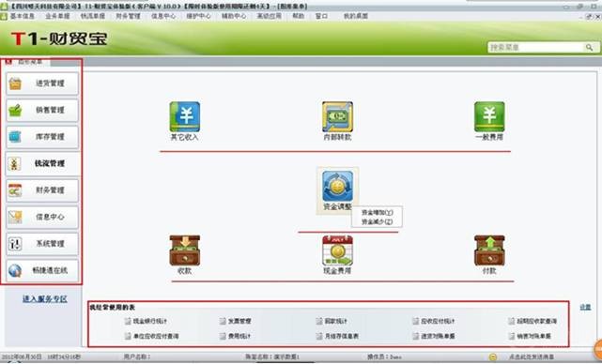Image resolution: width=602 pixels, height=364 pixels.
Task: Open the 维护中心 menu
Action: [x=198, y=16]
